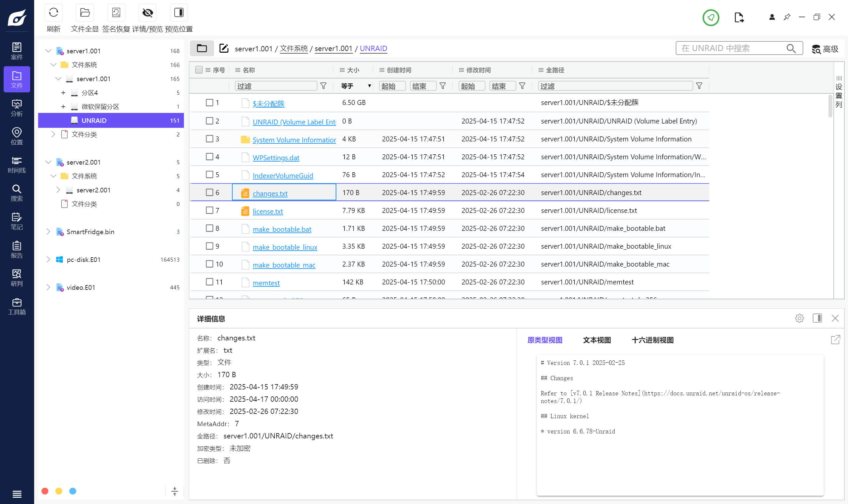Screen dimensions: 848x504
Task: Expand the pc-disk.E01 node
Action: click(48, 260)
